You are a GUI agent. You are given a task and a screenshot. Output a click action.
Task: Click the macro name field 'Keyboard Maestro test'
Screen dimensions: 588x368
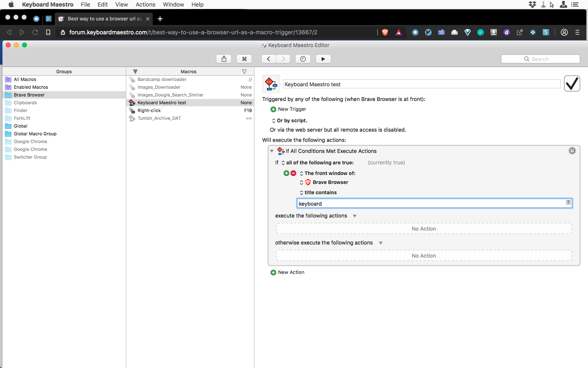click(x=421, y=84)
